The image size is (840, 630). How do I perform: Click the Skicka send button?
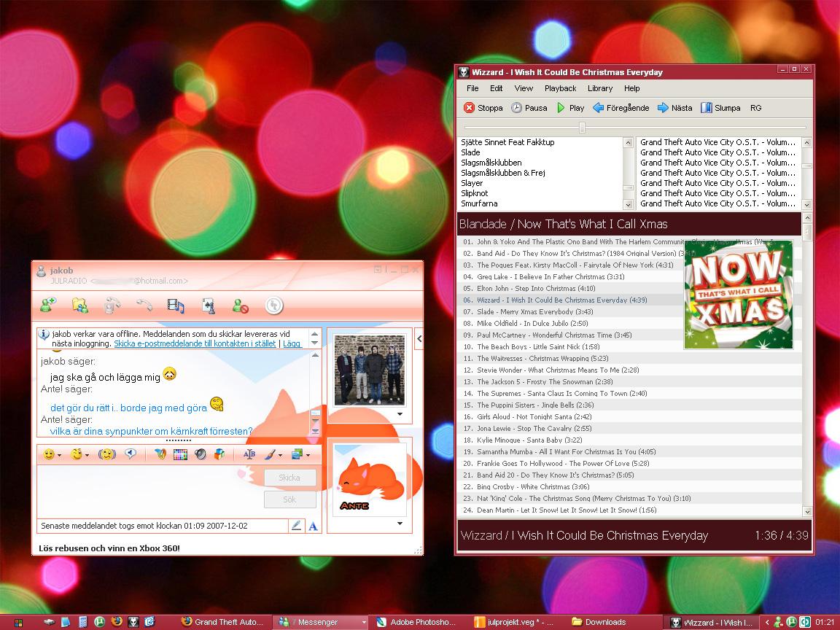click(289, 478)
